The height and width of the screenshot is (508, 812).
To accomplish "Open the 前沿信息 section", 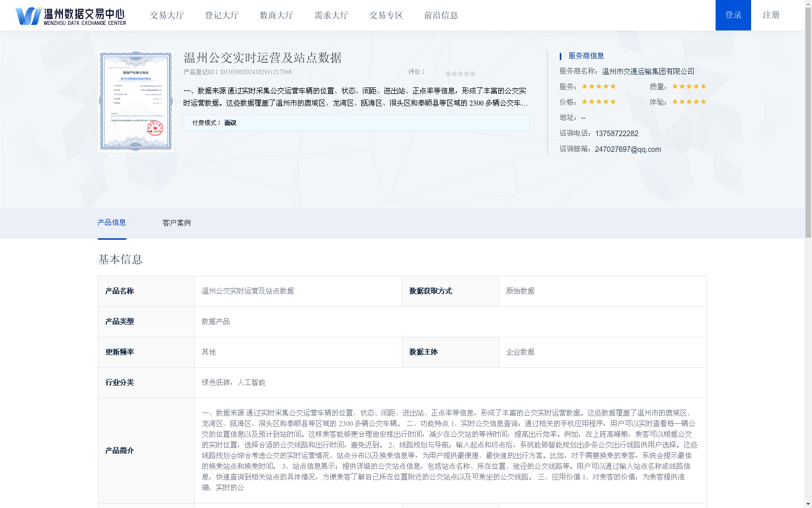I will coord(441,15).
